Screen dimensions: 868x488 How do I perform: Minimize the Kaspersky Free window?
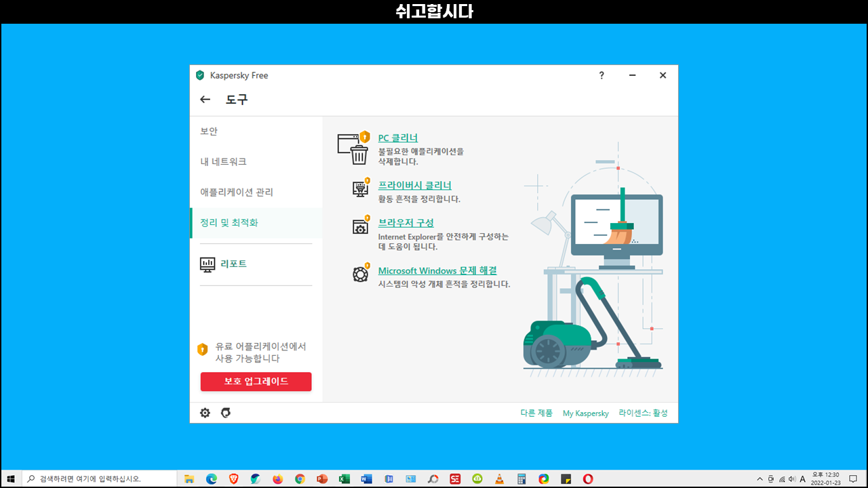click(x=632, y=75)
